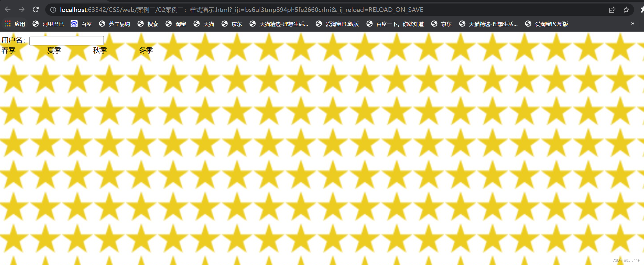Screen dimensions: 644x265
Task: Reload the current page
Action: point(36,10)
